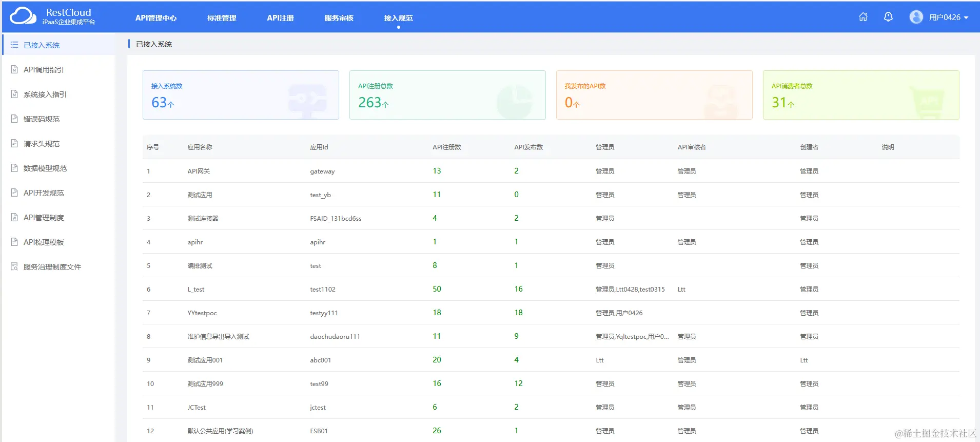Click the test99 application Id cell

[319, 384]
